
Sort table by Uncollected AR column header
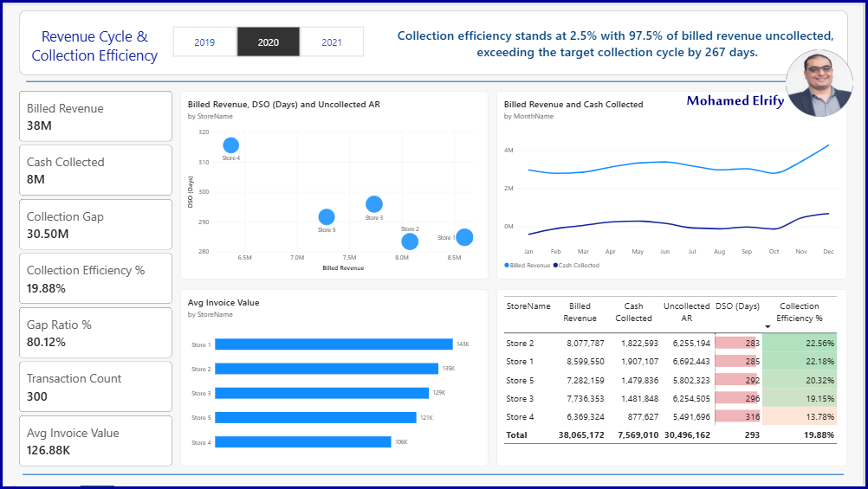686,312
